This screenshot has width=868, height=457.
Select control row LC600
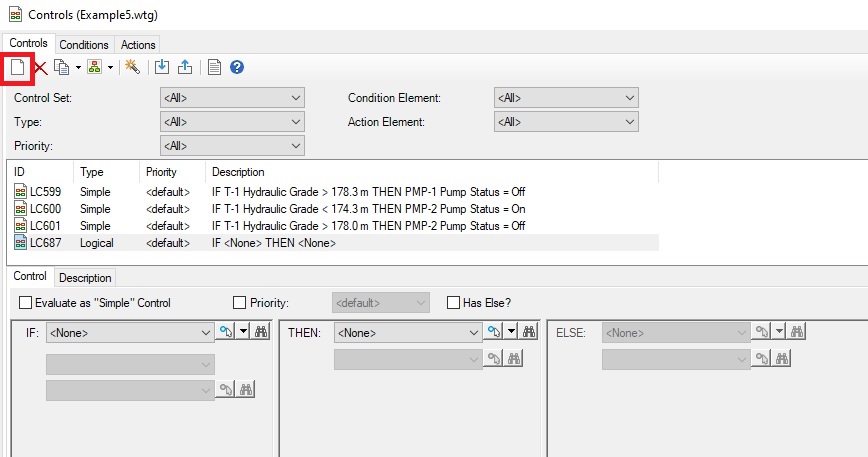(x=333, y=209)
